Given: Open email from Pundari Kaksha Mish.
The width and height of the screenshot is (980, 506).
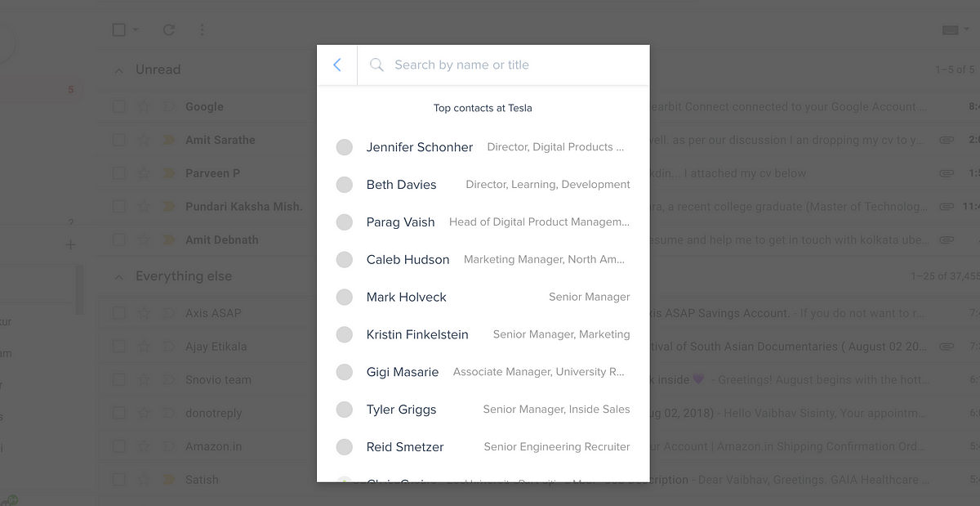Looking at the screenshot, I should coord(243,207).
